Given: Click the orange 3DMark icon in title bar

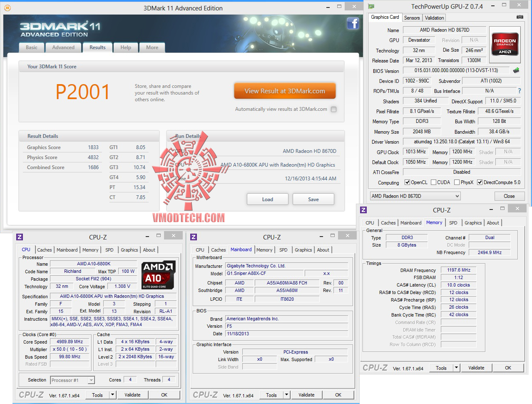Looking at the screenshot, I should (8, 8).
